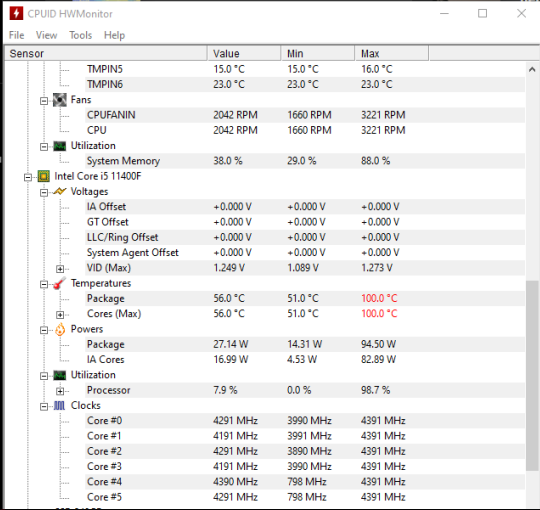Click the Intel Core i5 11400F chip icon

tap(44, 176)
